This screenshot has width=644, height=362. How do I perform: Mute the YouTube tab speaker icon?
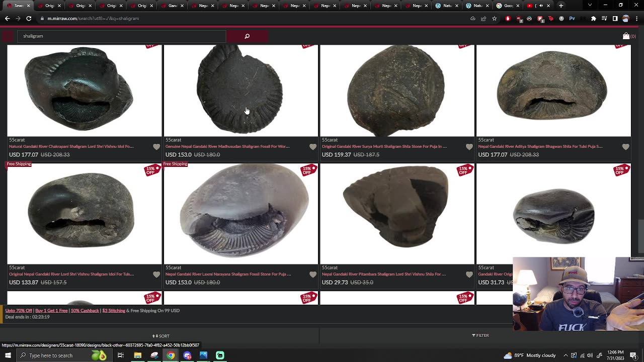(x=541, y=6)
